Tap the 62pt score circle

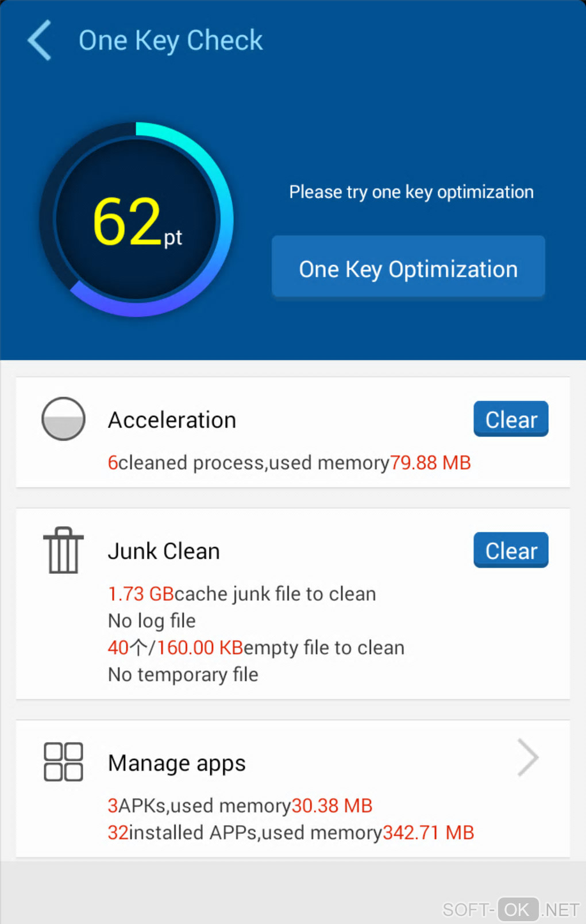[x=137, y=220]
